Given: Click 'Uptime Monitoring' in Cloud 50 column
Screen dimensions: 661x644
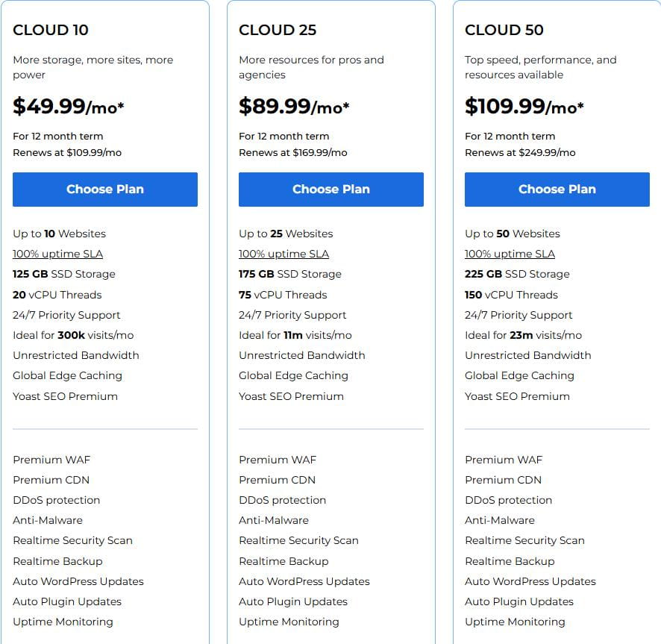Looking at the screenshot, I should (515, 622).
